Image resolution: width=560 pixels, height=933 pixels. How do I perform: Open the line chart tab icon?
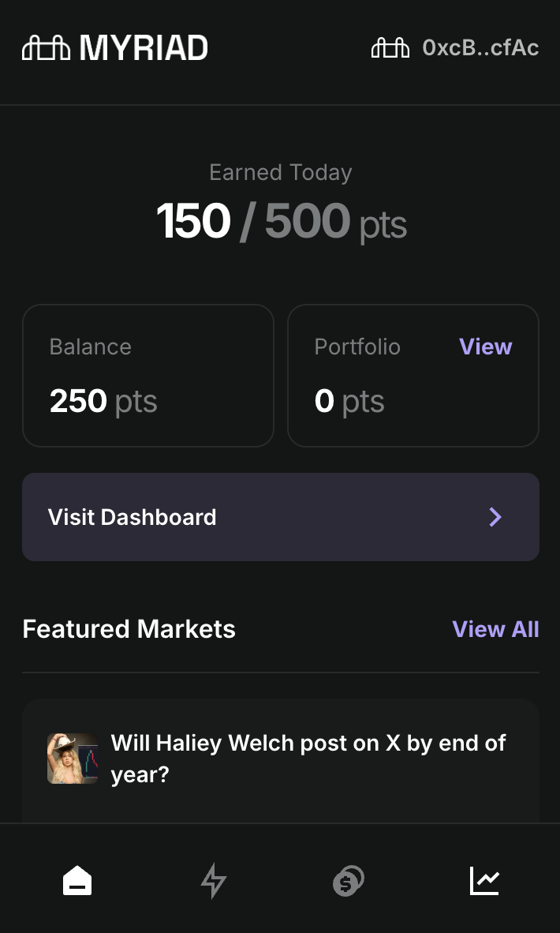[484, 880]
